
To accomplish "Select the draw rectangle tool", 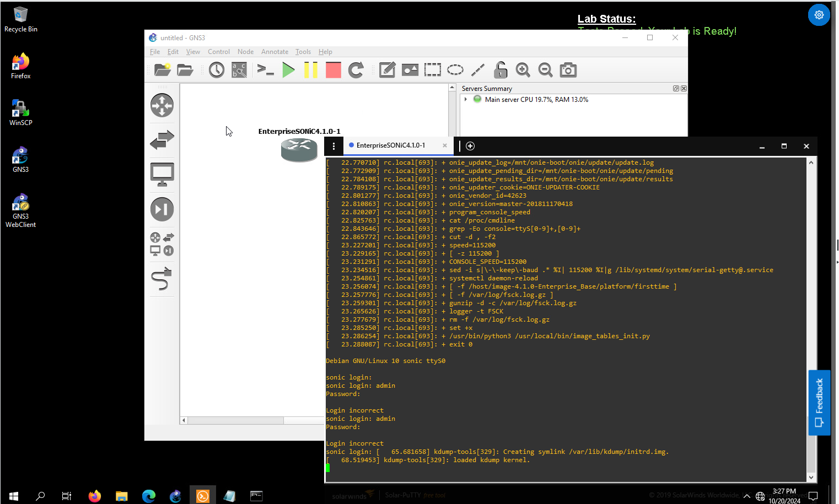I will coord(433,70).
